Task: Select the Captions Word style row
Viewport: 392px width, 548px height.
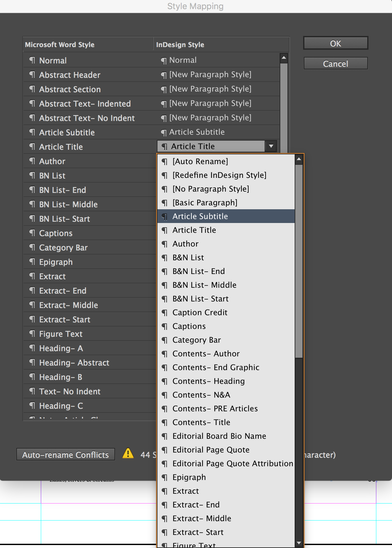Action: pos(90,233)
